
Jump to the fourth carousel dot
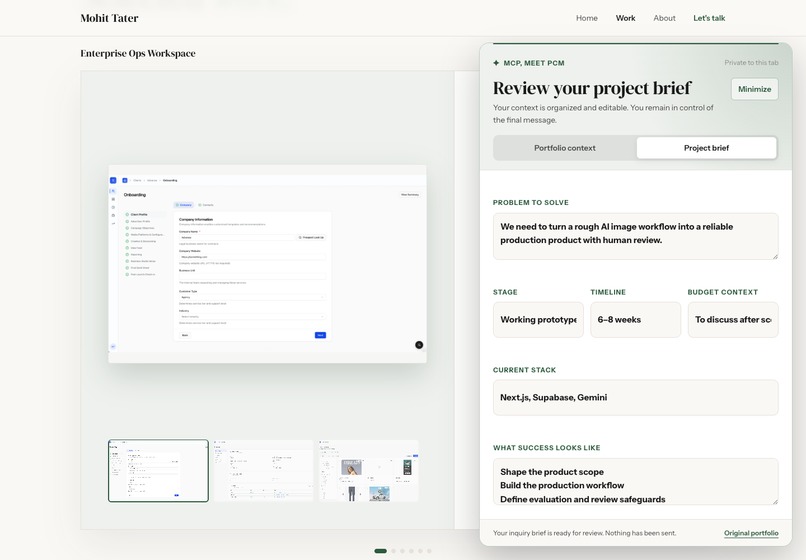click(x=411, y=551)
